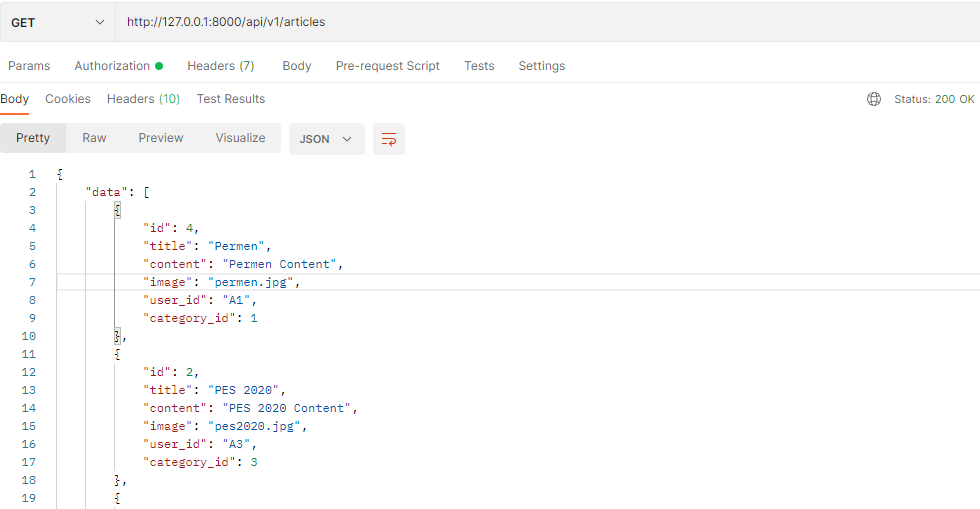Click the "Permen Content" value
The height and width of the screenshot is (509, 980).
pyautogui.click(x=279, y=264)
